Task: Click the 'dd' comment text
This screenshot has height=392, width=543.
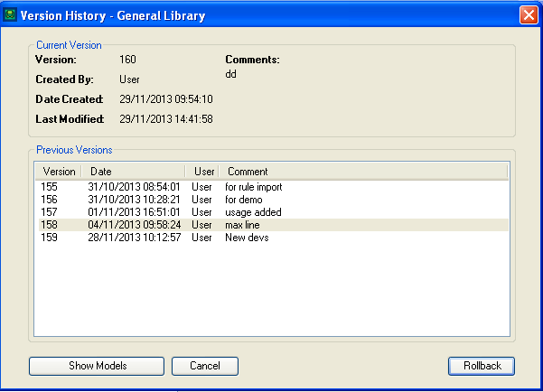Action: pos(230,74)
